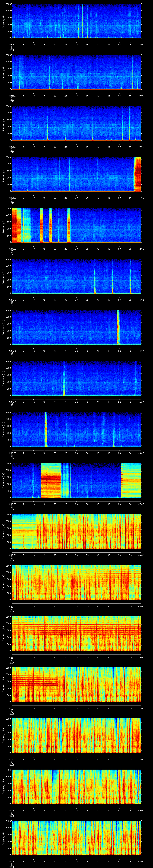Click the 14:49:00 start time label

(12, 657)
